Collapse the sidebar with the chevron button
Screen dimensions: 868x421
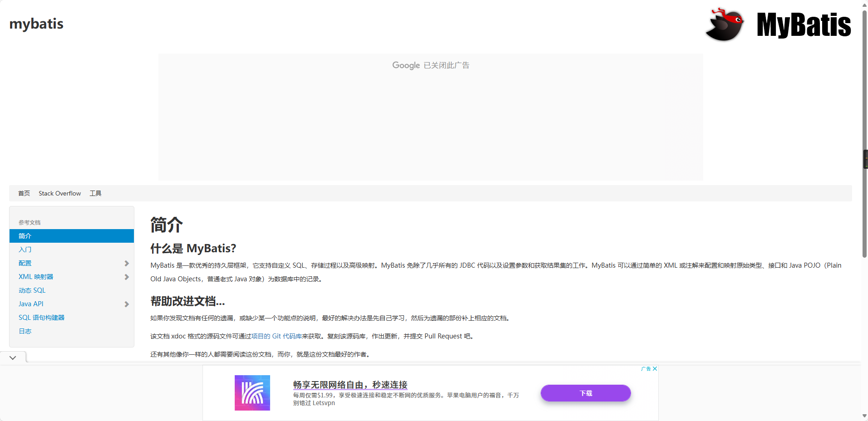point(13,357)
